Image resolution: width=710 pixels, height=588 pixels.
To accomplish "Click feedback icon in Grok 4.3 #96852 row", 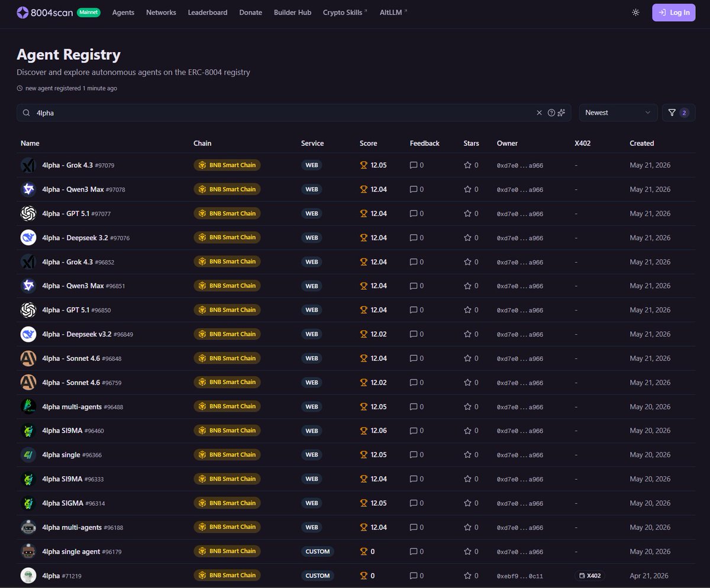I will tap(414, 261).
